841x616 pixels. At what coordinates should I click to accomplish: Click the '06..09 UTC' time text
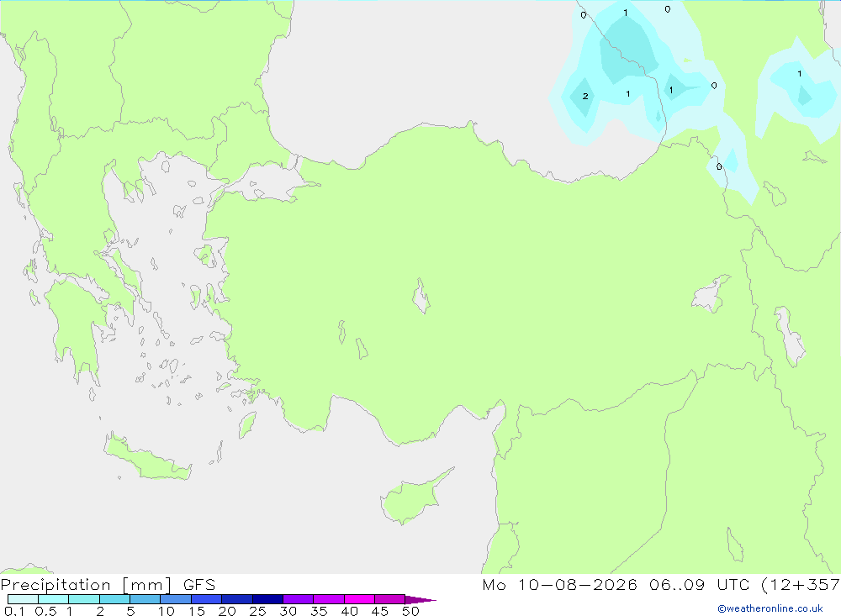[699, 584]
